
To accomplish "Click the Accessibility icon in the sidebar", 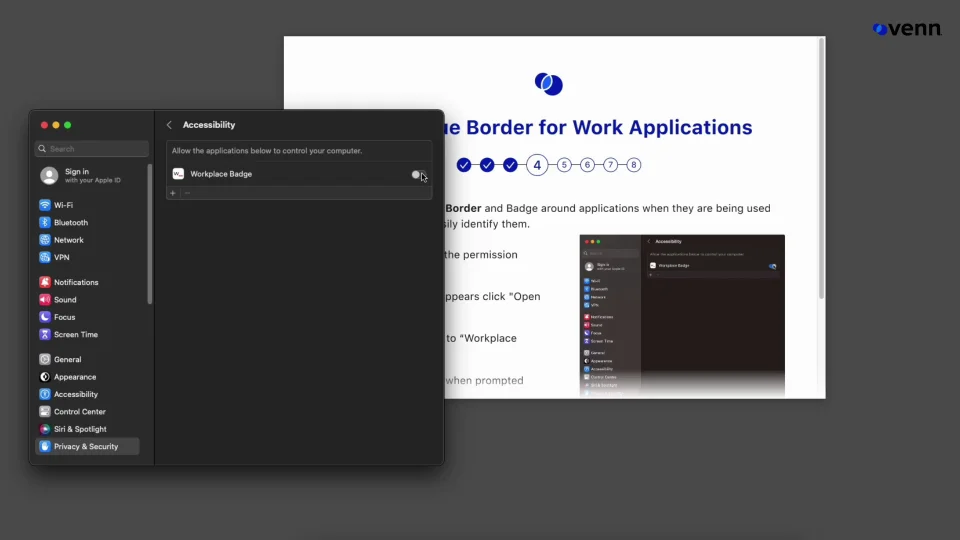I will tap(45, 394).
